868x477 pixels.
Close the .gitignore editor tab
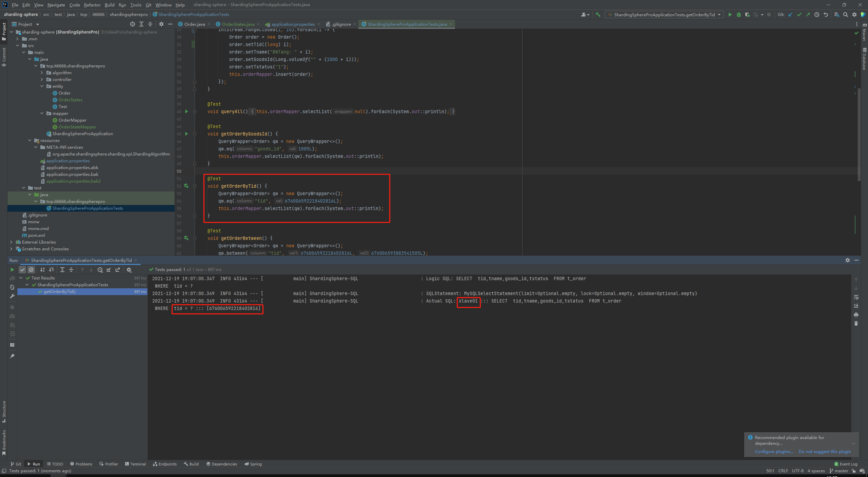355,24
